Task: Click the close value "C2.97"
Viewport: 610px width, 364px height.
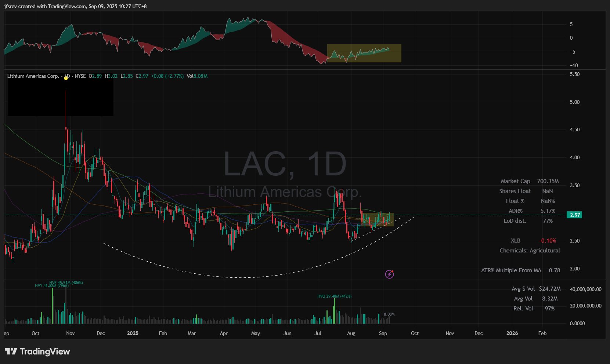Action: (x=142, y=76)
